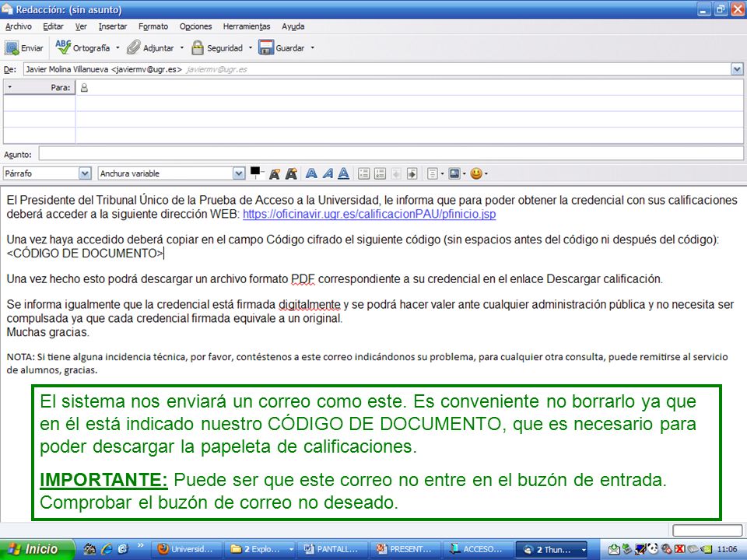Image resolution: width=747 pixels, height=560 pixels.
Task: Expand the De sender account dropdown
Action: (x=737, y=69)
